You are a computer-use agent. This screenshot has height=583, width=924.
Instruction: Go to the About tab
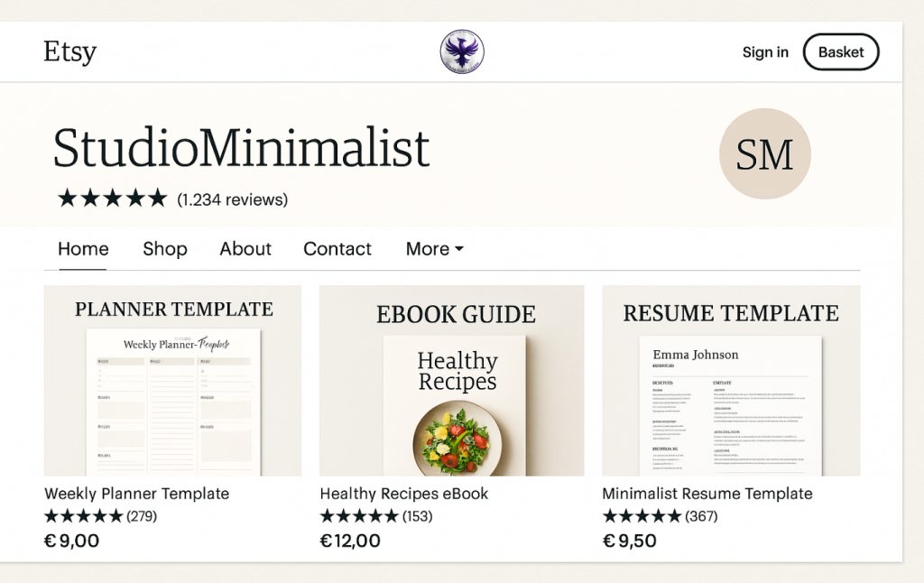point(245,249)
